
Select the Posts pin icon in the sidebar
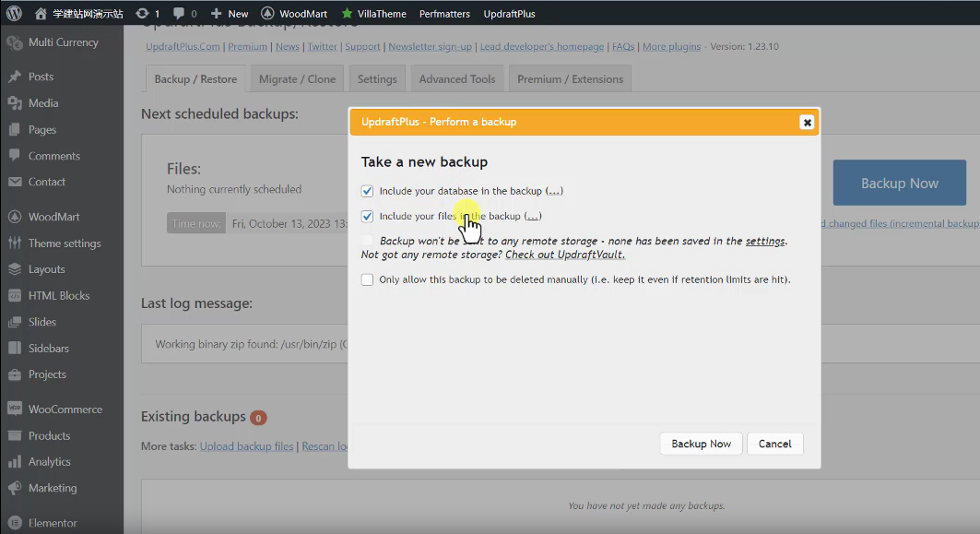[15, 77]
